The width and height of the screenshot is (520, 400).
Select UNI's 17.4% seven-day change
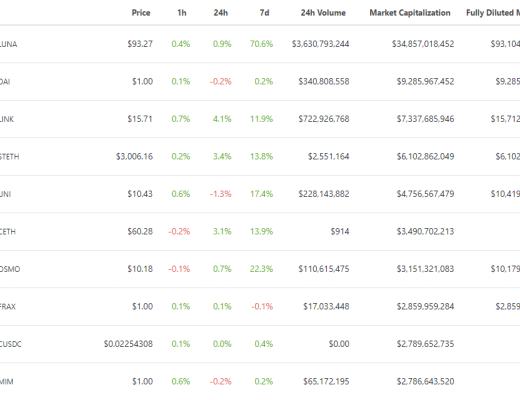click(x=261, y=194)
